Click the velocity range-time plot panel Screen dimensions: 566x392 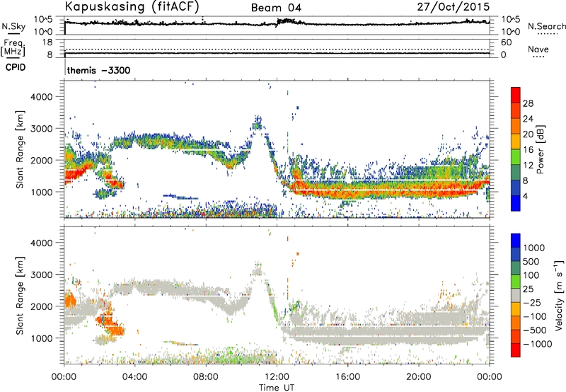pos(277,295)
